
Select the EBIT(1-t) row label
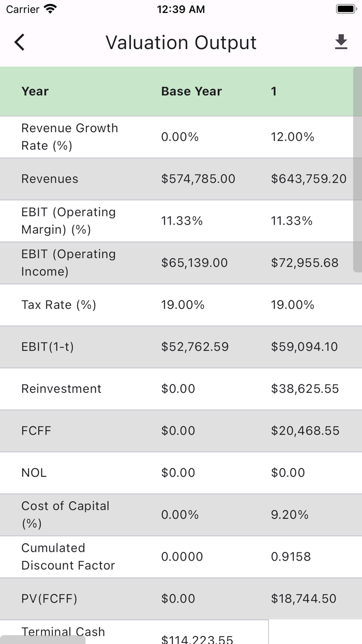(48, 347)
